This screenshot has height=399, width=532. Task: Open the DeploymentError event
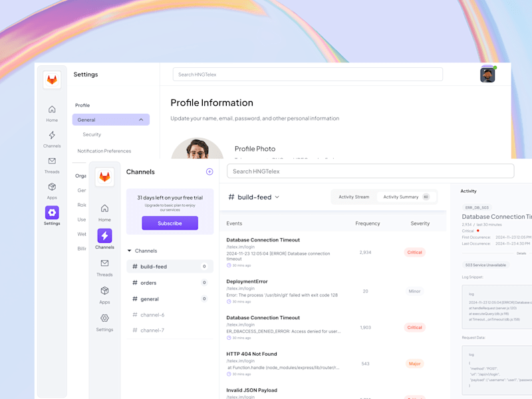click(x=247, y=281)
